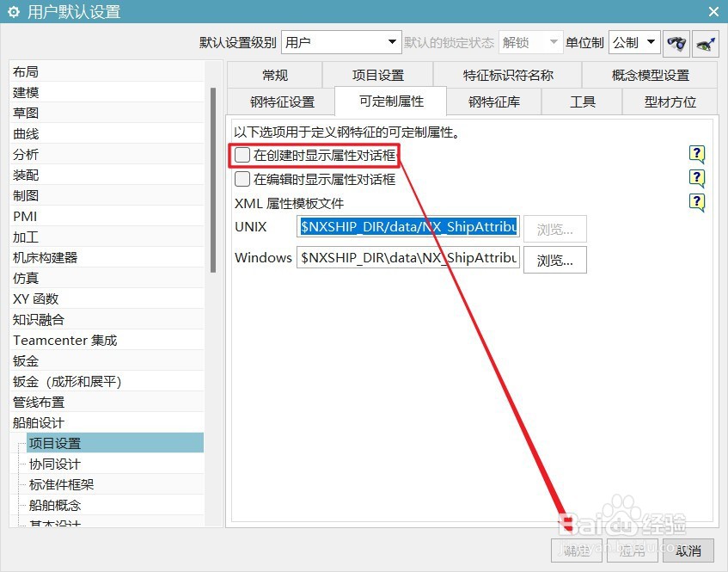Enable 在创建时显示属性对话框 checkbox
This screenshot has width=728, height=572.
242,154
